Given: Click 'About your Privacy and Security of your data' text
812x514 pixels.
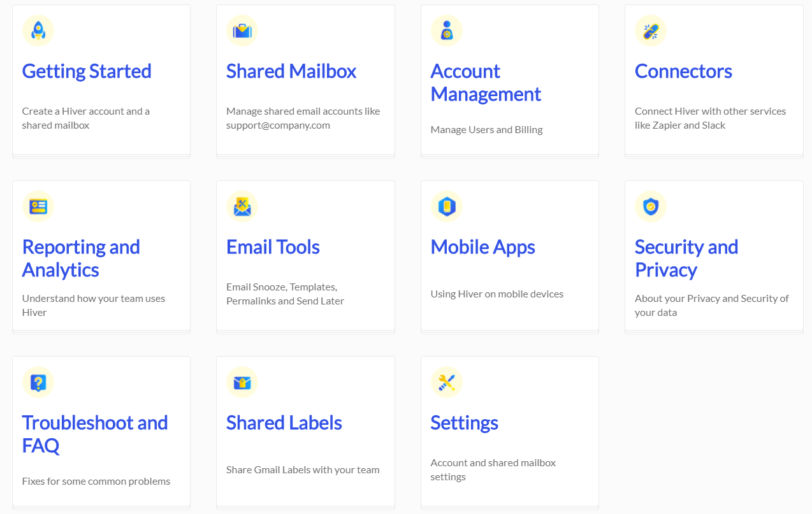Looking at the screenshot, I should (712, 305).
